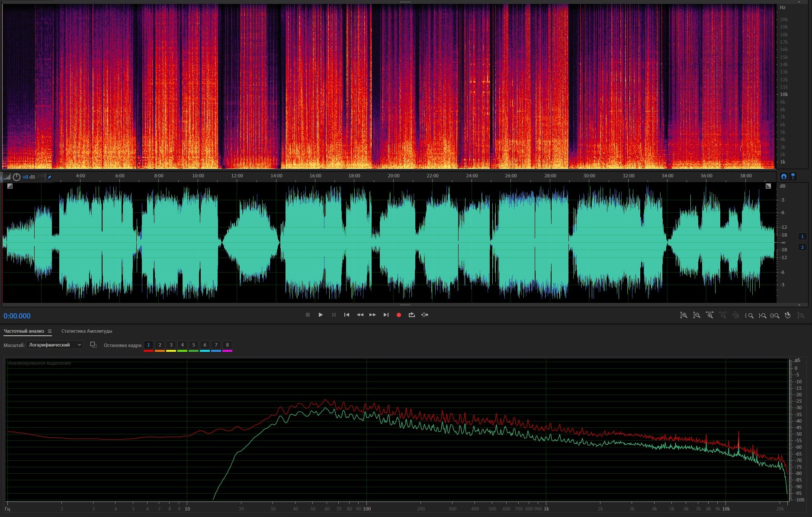Click Zoom Out (Amplitude) icon
Screen dimensions: 812x517
click(696, 315)
